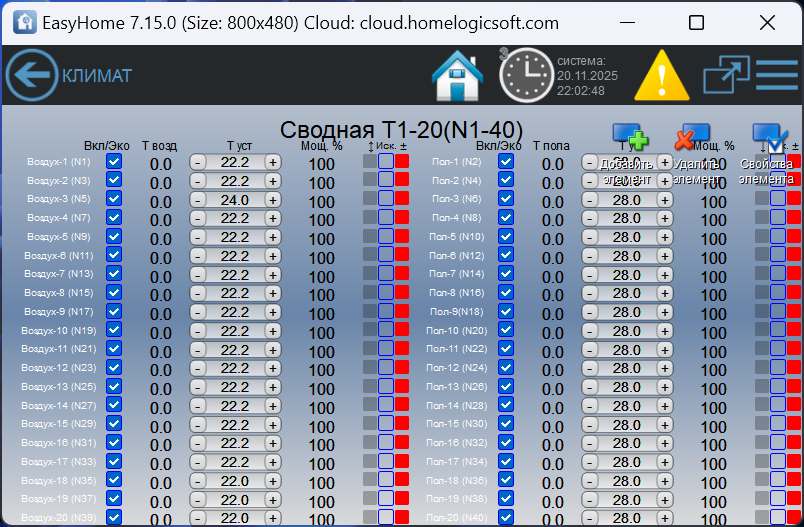Click the pop-out window icon in header
804x527 pixels.
point(726,75)
